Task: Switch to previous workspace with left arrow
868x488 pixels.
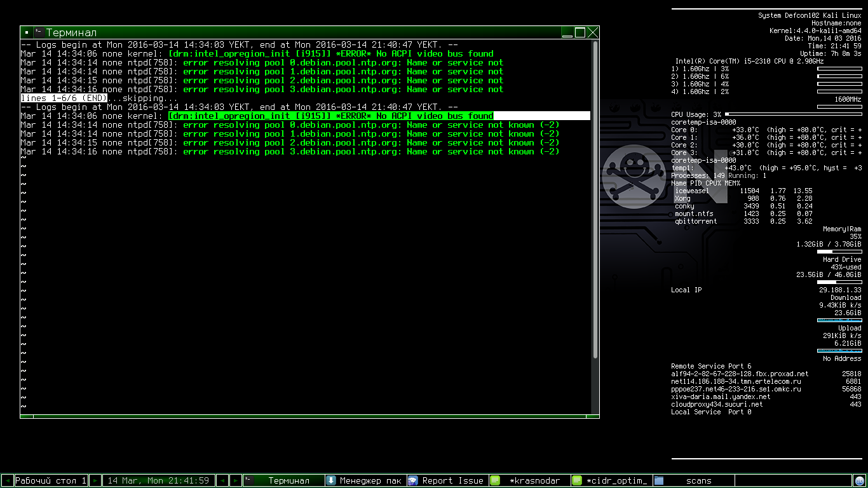Action: (7, 481)
